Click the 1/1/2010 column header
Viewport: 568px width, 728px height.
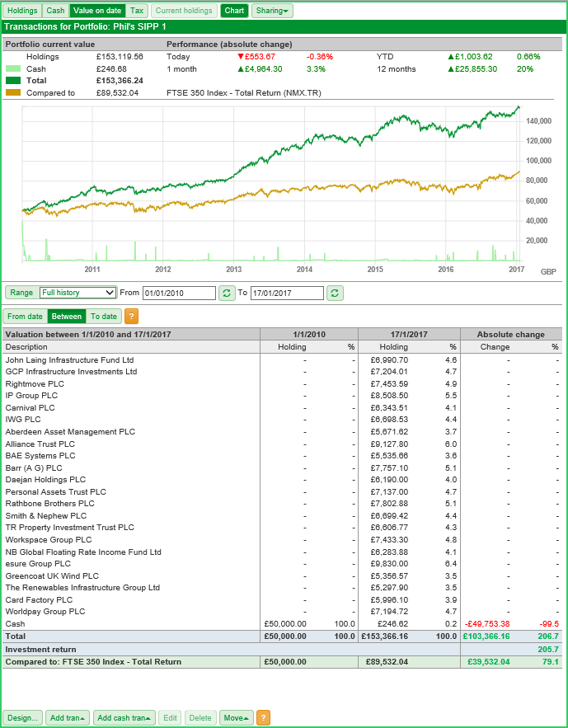pos(309,334)
